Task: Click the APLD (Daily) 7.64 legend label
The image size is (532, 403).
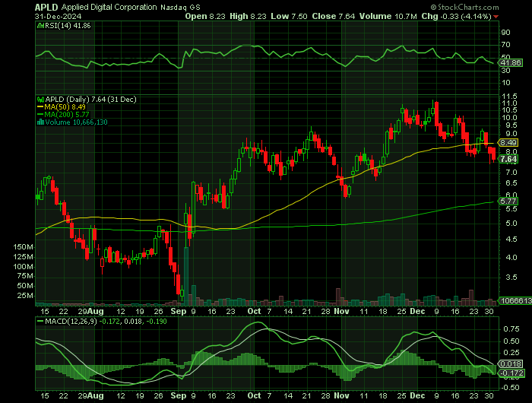Action: click(x=90, y=100)
